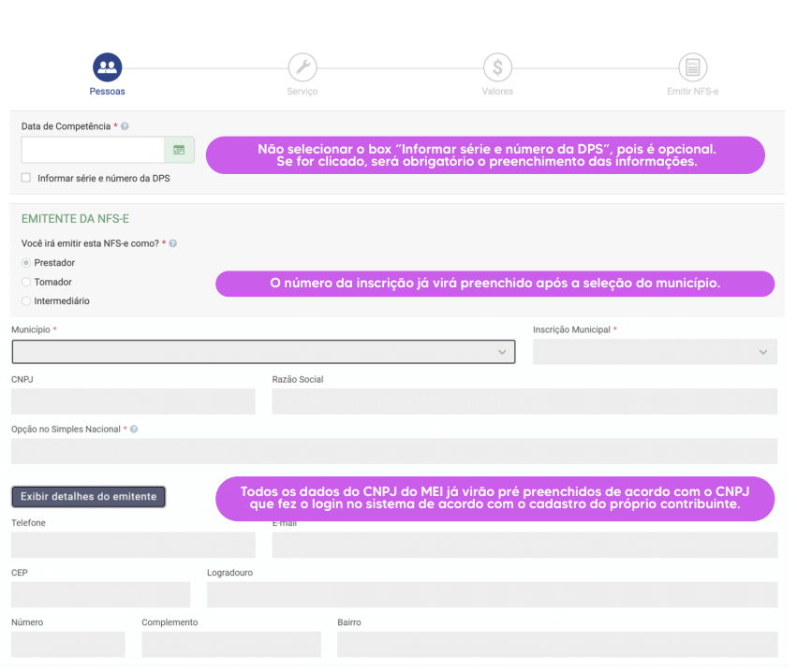
Task: Open the calendar date picker icon
Action: (179, 150)
